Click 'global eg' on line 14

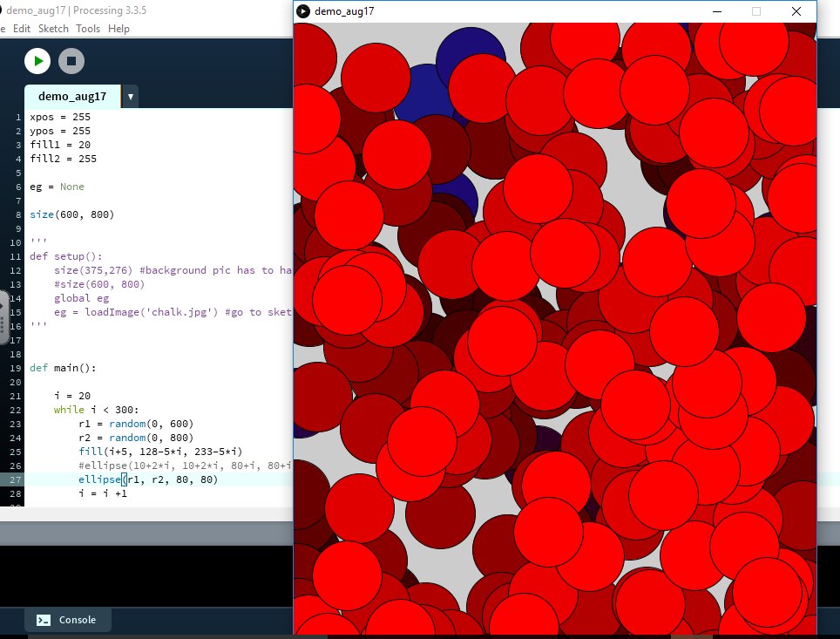(81, 298)
